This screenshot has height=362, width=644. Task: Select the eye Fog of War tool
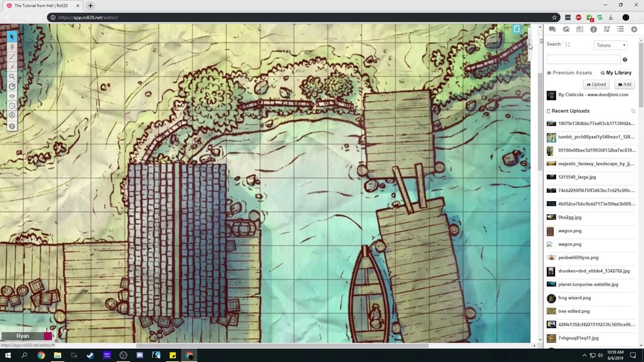pos(12,96)
